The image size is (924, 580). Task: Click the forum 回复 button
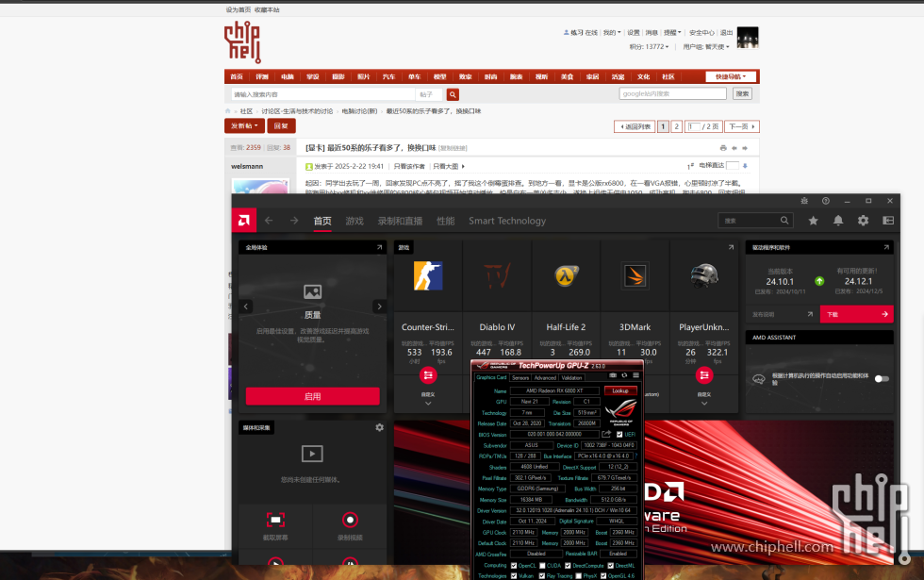281,125
